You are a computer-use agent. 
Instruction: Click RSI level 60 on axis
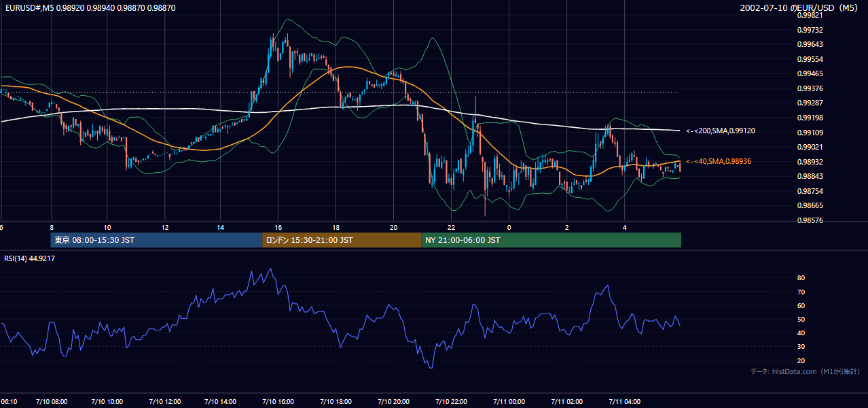click(801, 305)
